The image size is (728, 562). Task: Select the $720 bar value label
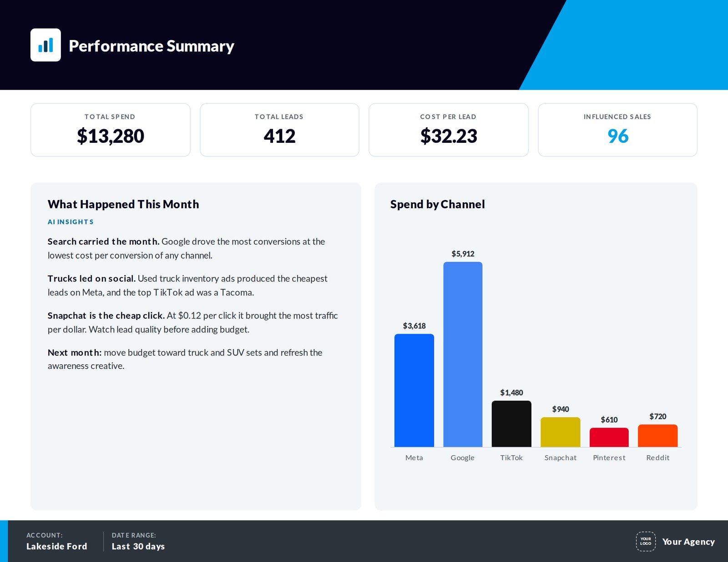tap(658, 416)
